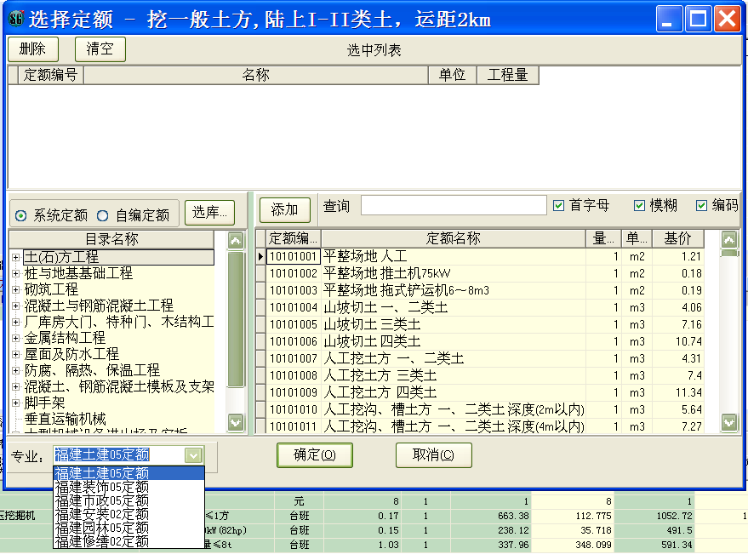The image size is (748, 560).
Task: Expand the 砌筑工程 tree node
Action: point(16,289)
